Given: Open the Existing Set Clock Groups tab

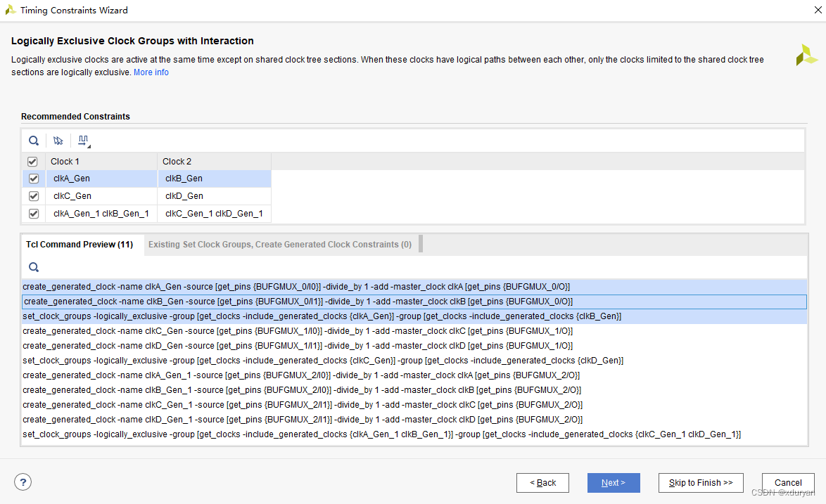Looking at the screenshot, I should (279, 245).
